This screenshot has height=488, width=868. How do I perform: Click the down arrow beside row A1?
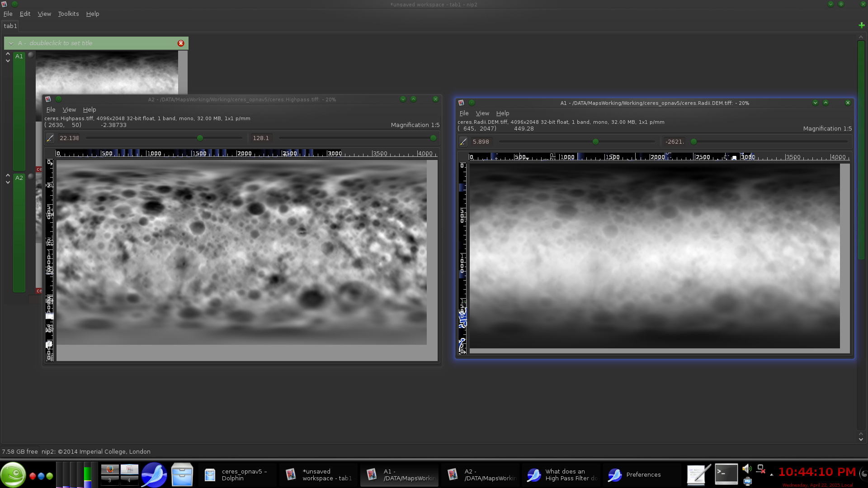[x=8, y=61]
